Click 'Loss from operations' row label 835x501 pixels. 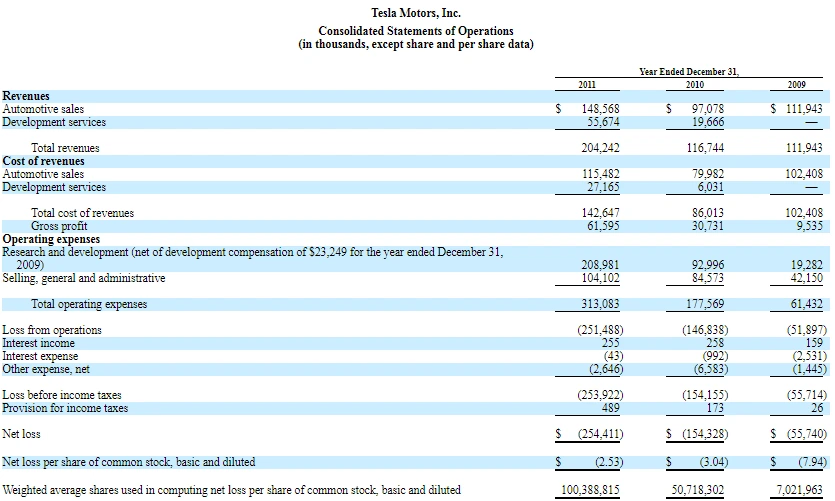pyautogui.click(x=52, y=330)
